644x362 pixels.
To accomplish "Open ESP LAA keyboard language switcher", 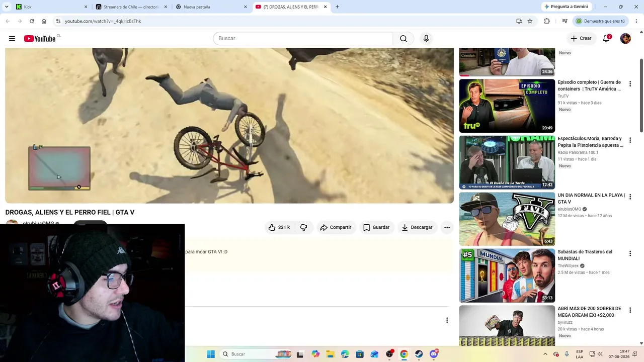I will click(580, 354).
